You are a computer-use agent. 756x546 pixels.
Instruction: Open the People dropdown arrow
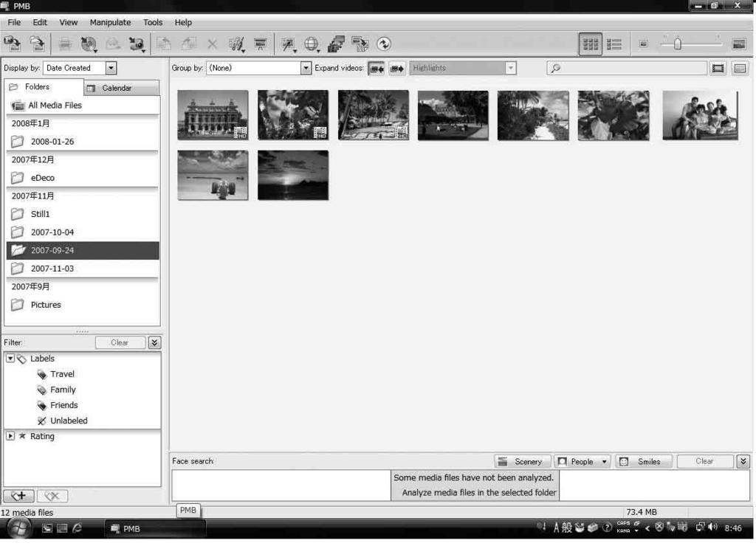click(x=604, y=462)
